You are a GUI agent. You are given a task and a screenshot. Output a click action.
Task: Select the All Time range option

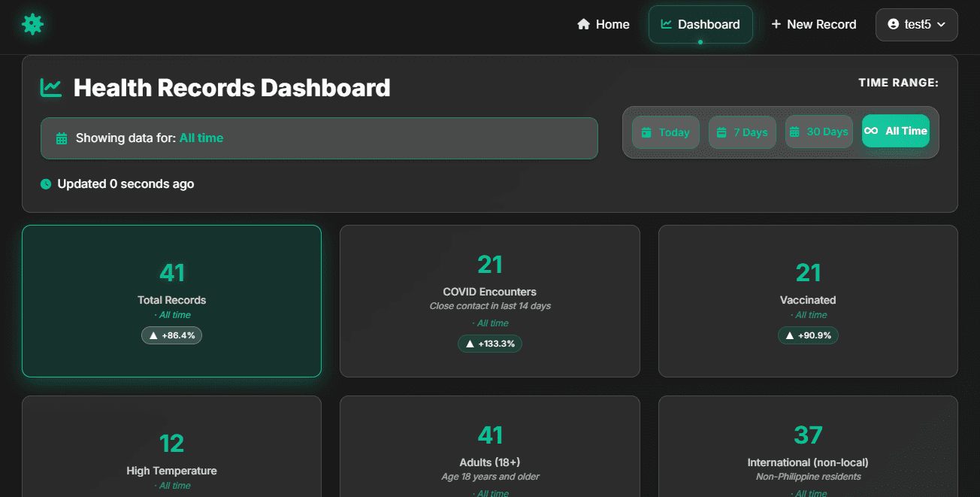895,132
